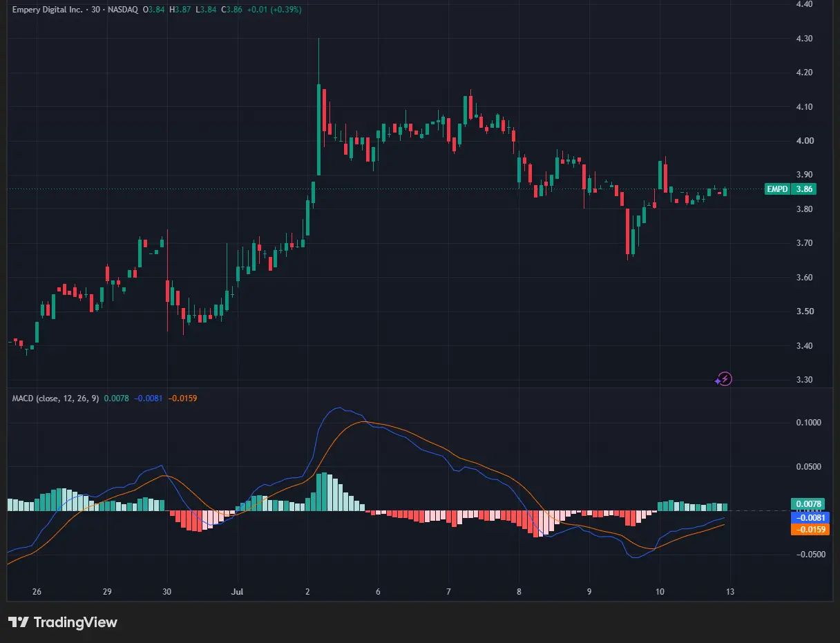Click the green 3.86 price tag
Viewport: 840px width, 643px height.
click(x=804, y=189)
